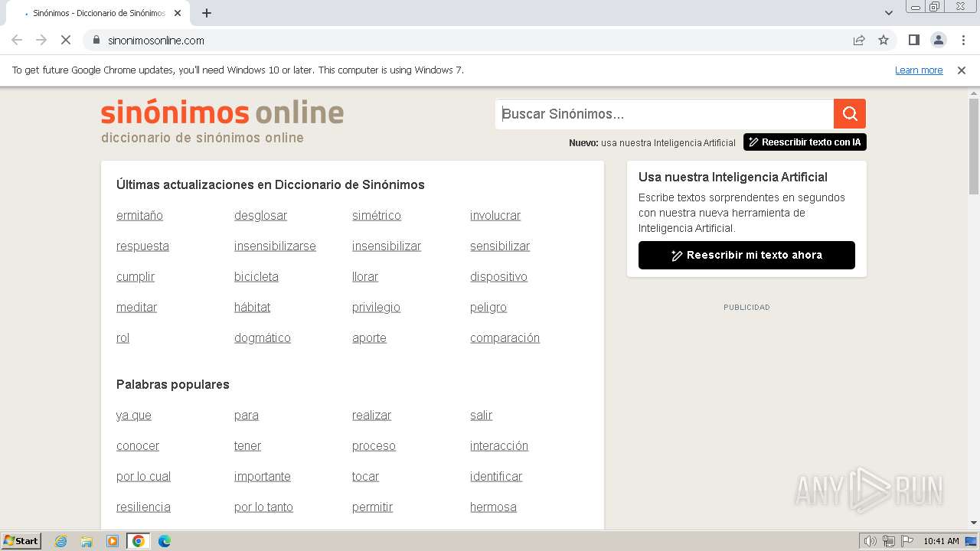Click the taskbar clock 10:41 AM
This screenshot has width=980, height=551.
[941, 541]
